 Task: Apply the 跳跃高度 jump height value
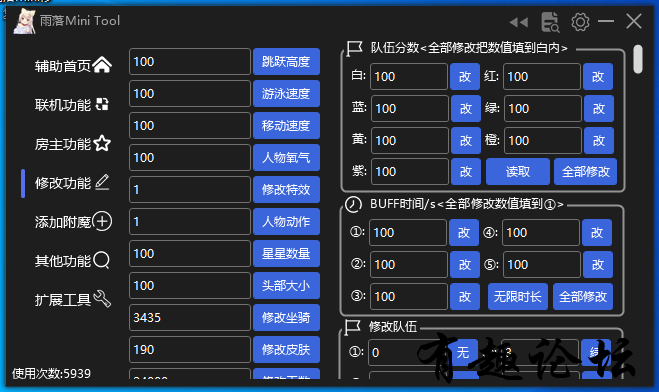coord(286,61)
